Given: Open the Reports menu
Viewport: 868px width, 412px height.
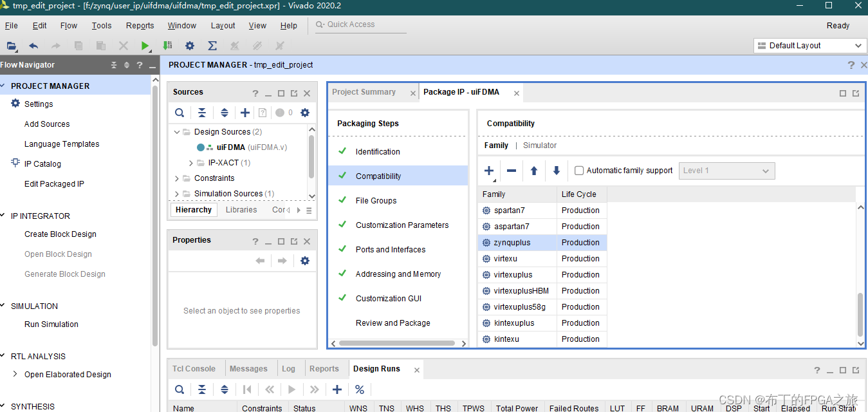Looking at the screenshot, I should (x=140, y=26).
